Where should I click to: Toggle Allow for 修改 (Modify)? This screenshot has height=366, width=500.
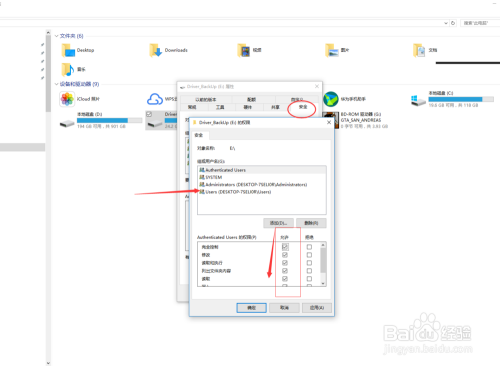[285, 255]
